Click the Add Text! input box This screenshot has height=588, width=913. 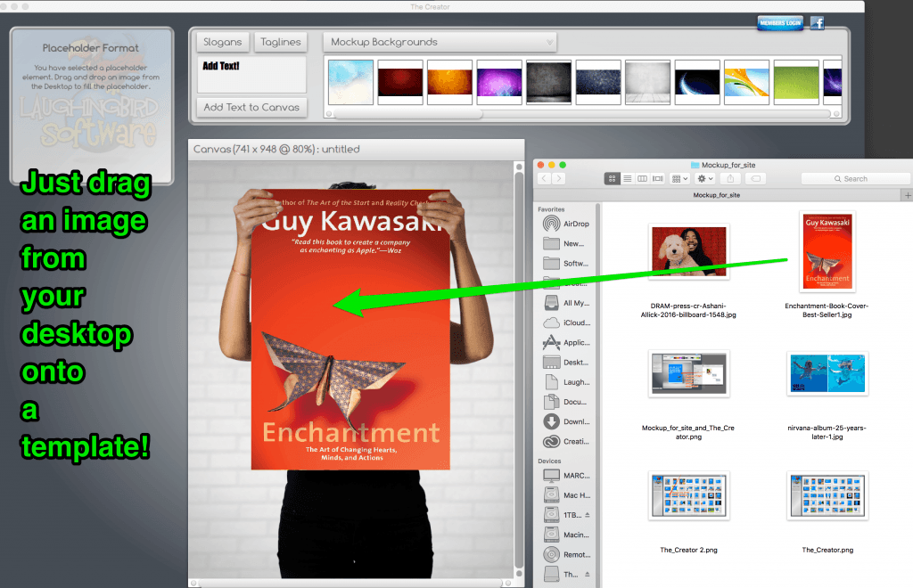click(x=251, y=75)
